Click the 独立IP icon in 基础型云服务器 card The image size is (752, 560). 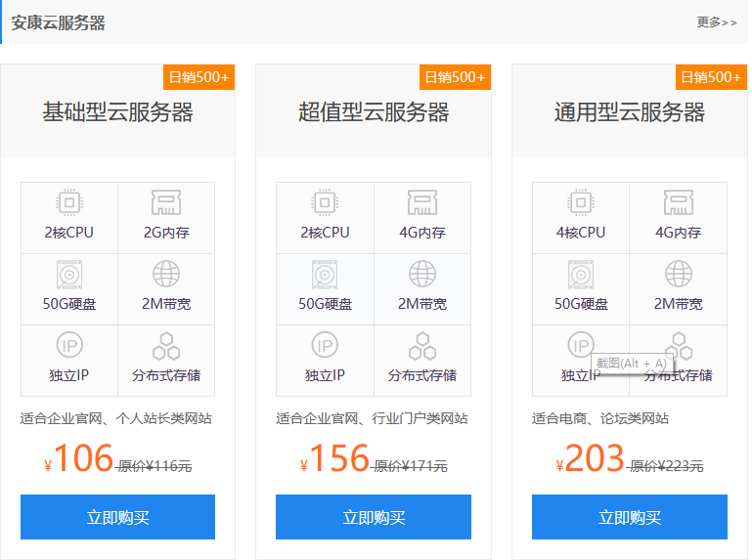[69, 345]
